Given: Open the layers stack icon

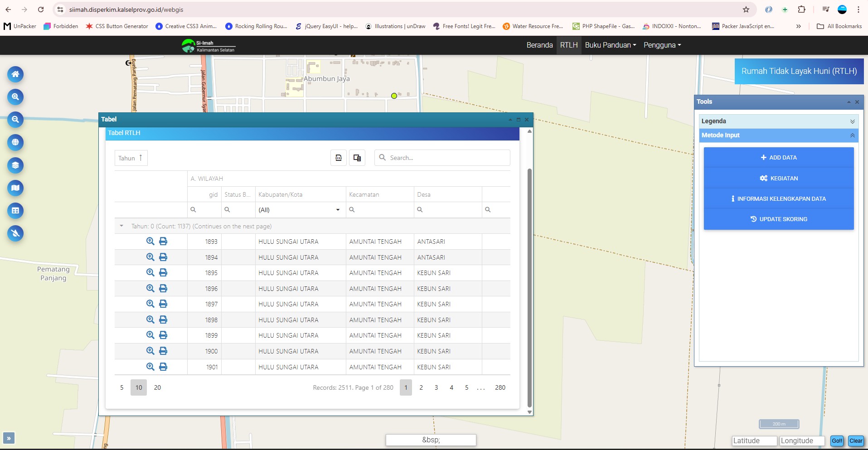Looking at the screenshot, I should (x=15, y=165).
